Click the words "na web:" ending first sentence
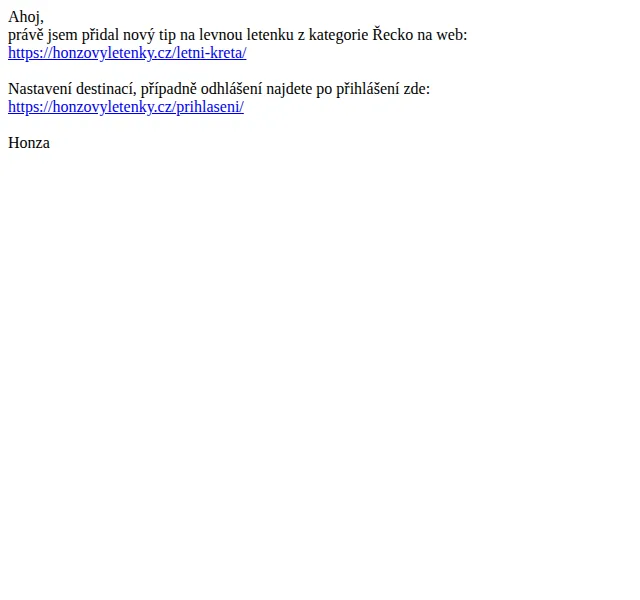 [442, 35]
